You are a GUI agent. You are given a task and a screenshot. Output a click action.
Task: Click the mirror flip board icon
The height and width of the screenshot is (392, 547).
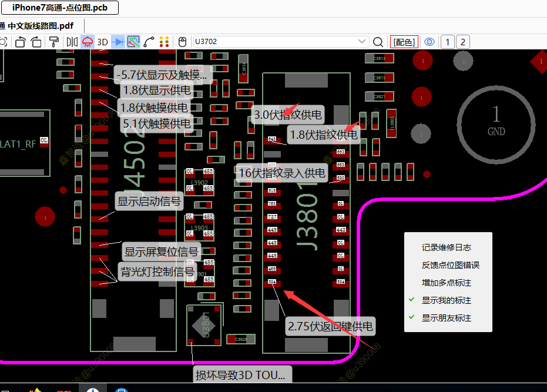72,42
